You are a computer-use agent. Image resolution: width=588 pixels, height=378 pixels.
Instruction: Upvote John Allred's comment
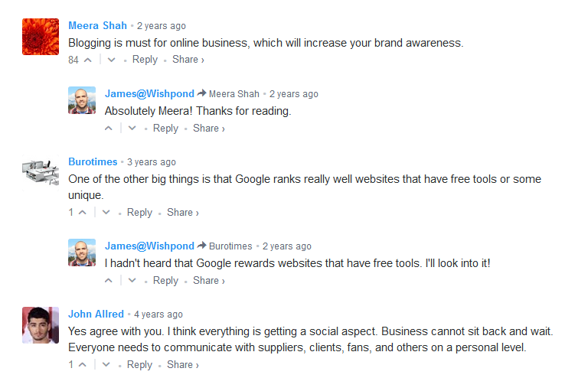83,365
